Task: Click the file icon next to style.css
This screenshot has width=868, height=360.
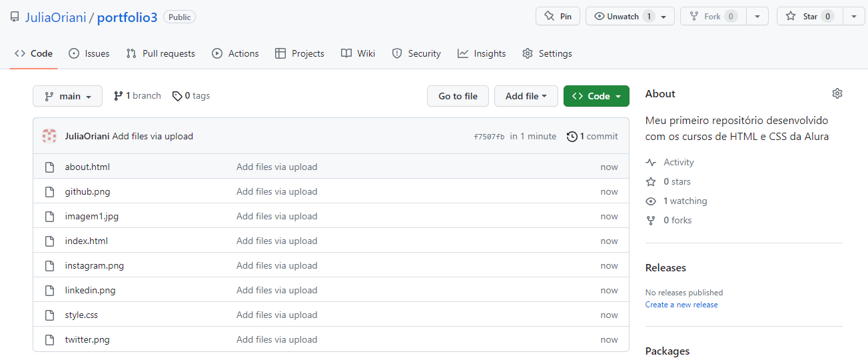Action: point(49,315)
